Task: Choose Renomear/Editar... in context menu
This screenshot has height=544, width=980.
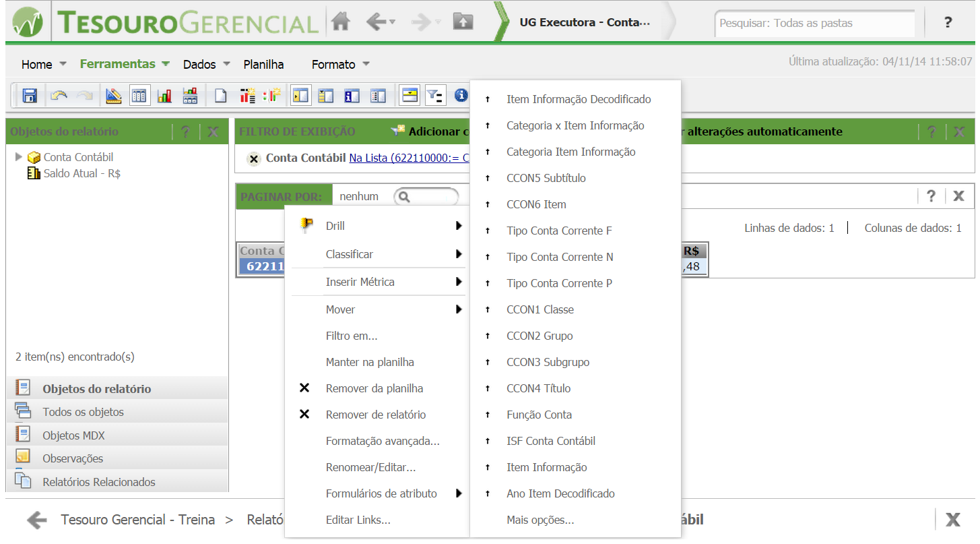Action: pyautogui.click(x=370, y=467)
